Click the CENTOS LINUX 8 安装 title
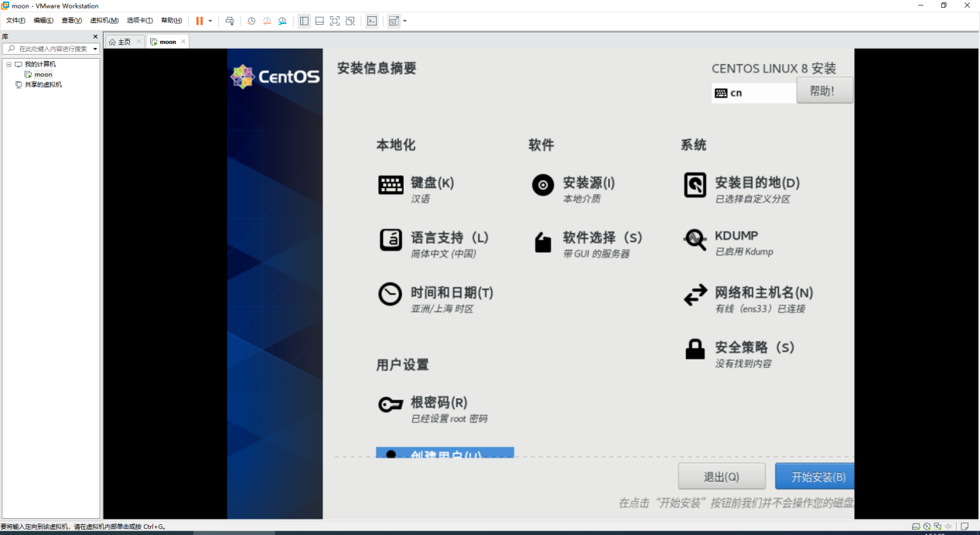Viewport: 980px width, 535px height. pos(773,69)
